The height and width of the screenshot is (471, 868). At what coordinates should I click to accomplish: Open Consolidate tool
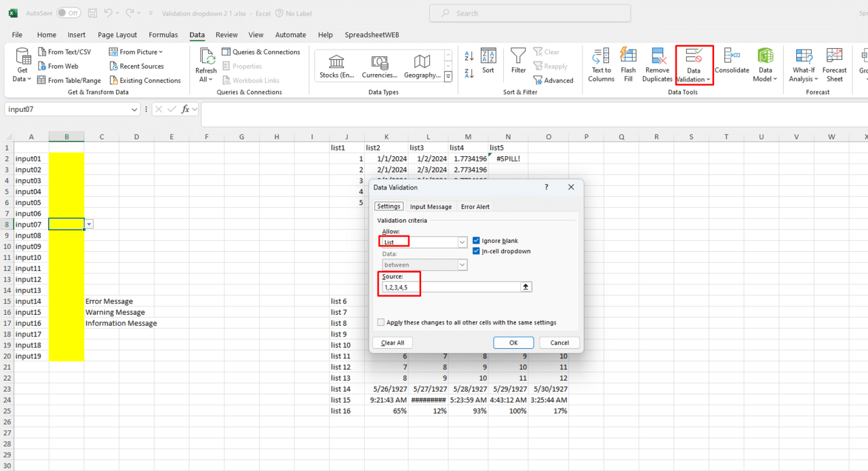732,61
